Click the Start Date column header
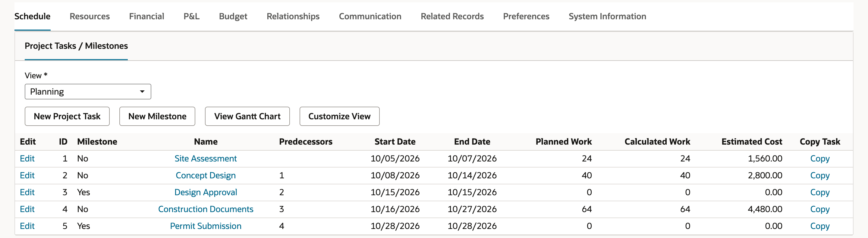This screenshot has height=238, width=868. click(x=395, y=142)
